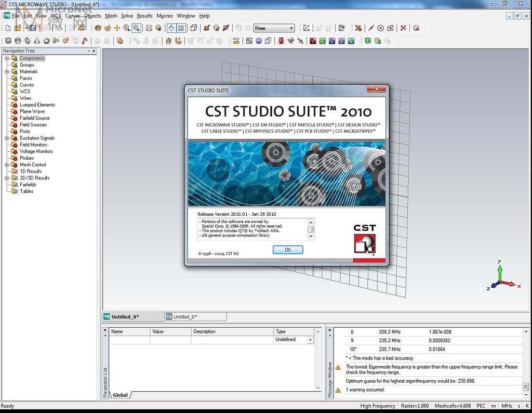Expand the Components tree node
The height and width of the screenshot is (413, 532).
coord(7,58)
